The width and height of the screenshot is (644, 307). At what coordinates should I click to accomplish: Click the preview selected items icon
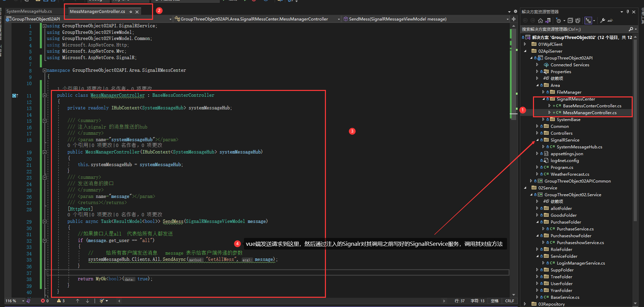(611, 21)
